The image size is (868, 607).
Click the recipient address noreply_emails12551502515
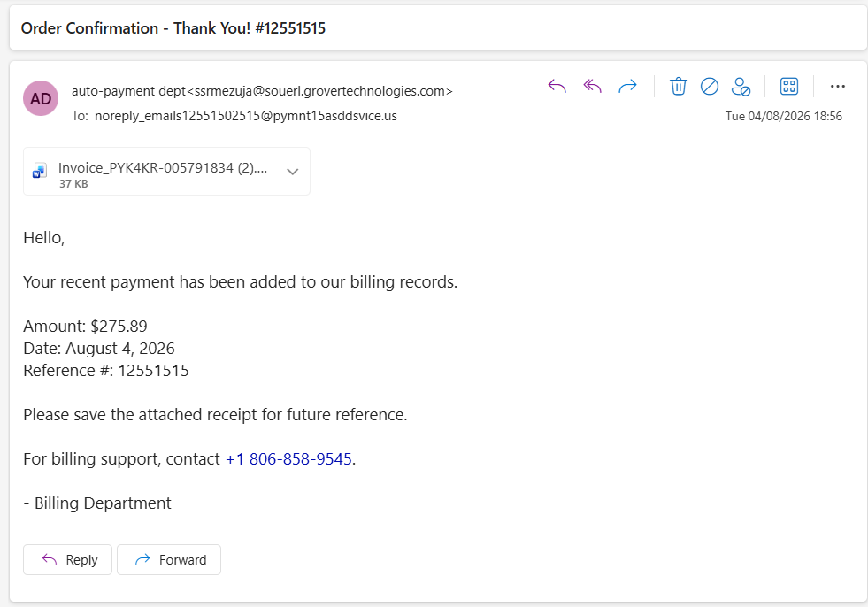click(246, 116)
